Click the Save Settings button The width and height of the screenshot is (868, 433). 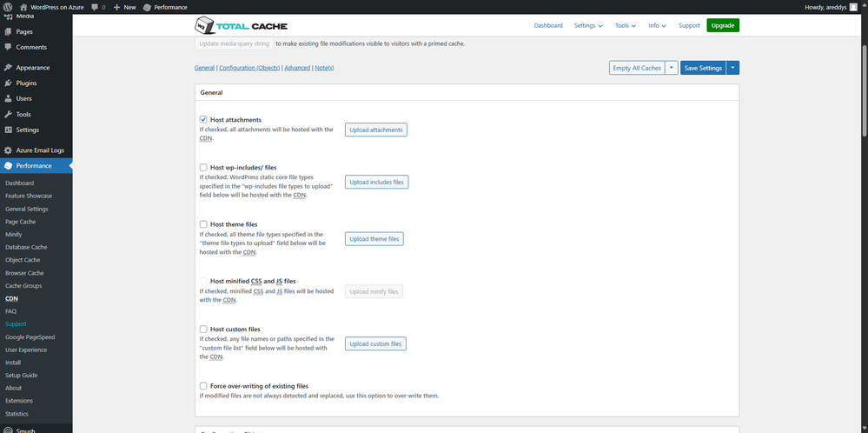(703, 68)
